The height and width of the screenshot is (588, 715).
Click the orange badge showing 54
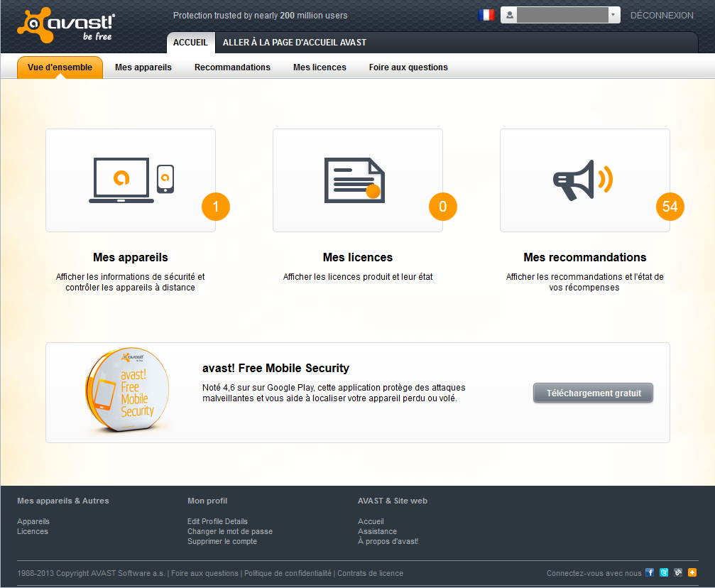pos(670,207)
